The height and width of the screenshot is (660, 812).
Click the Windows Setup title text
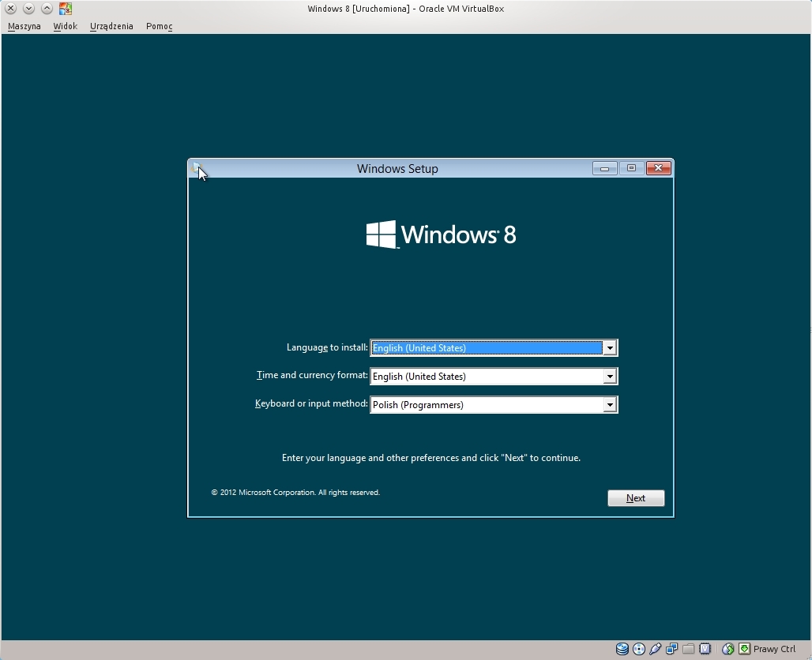click(397, 169)
